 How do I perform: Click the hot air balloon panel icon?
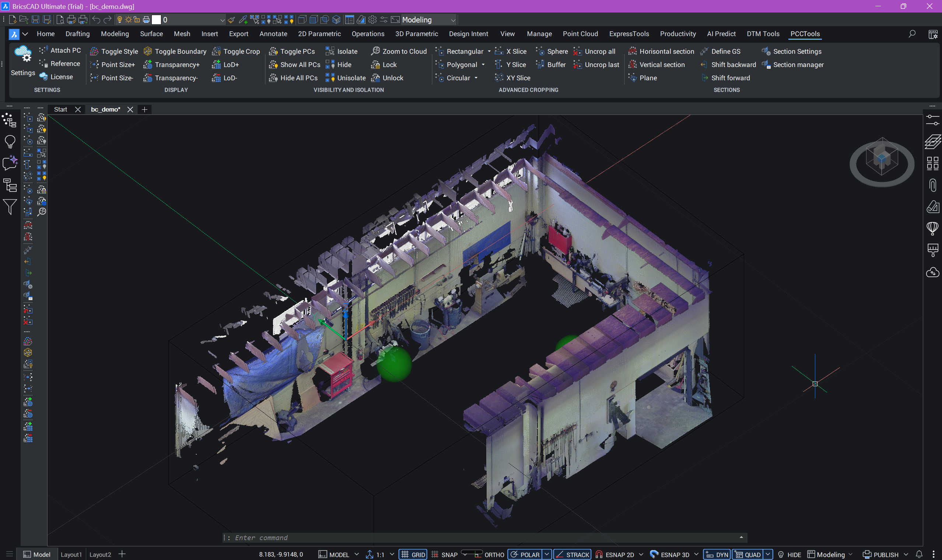[932, 229]
